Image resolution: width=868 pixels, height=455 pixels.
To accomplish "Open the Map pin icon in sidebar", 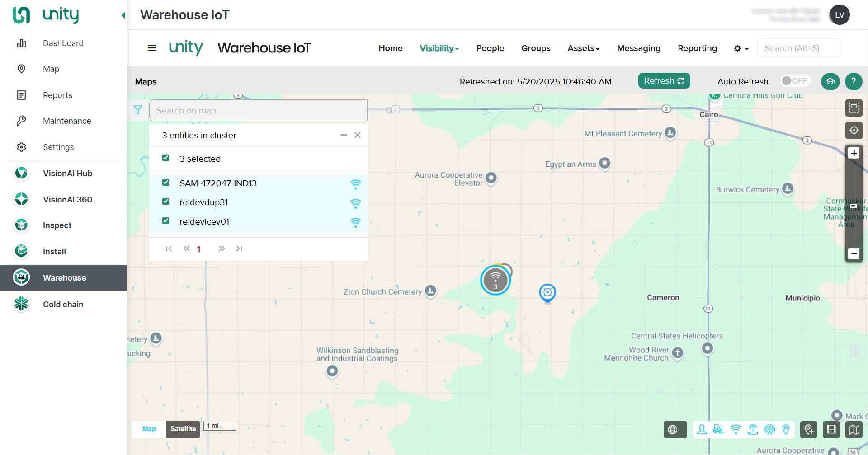I will (x=21, y=69).
